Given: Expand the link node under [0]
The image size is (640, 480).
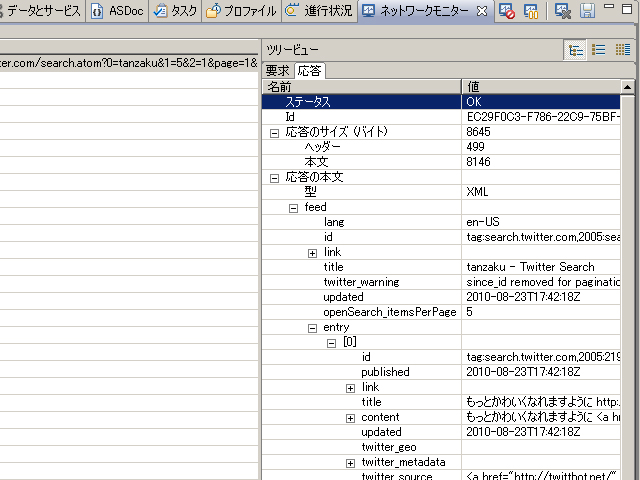Looking at the screenshot, I should click(x=350, y=388).
